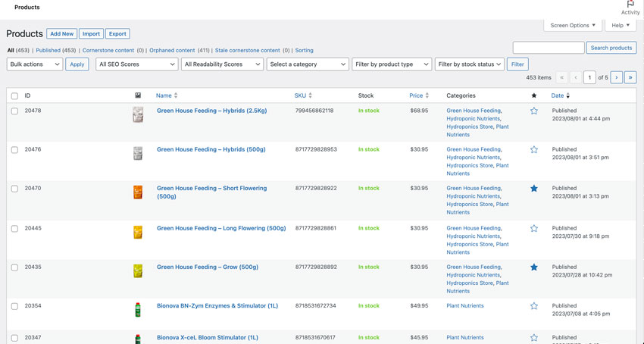This screenshot has width=644, height=344.
Task: Open Bionova X-ceL Bloom Stimulator (1L)
Action: coord(208,337)
